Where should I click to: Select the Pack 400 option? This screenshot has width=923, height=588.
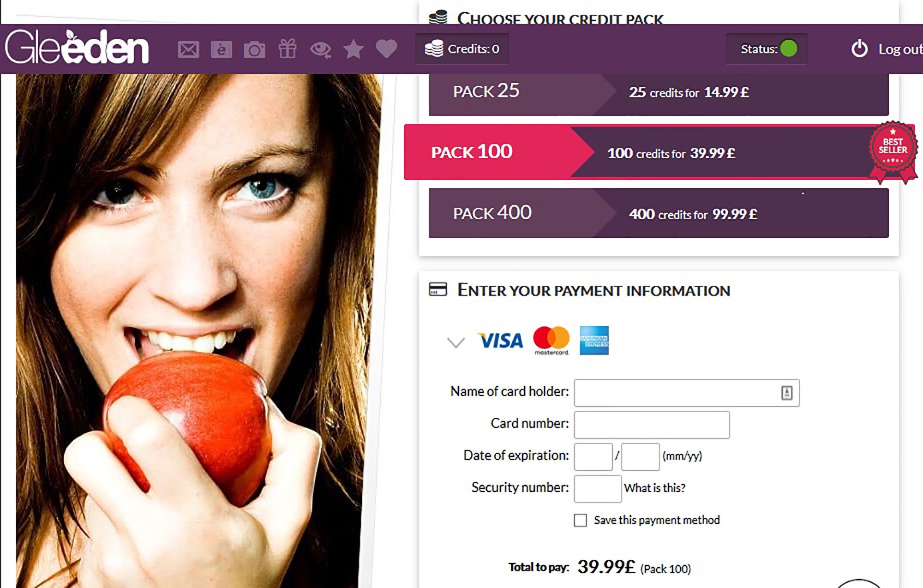click(x=659, y=213)
